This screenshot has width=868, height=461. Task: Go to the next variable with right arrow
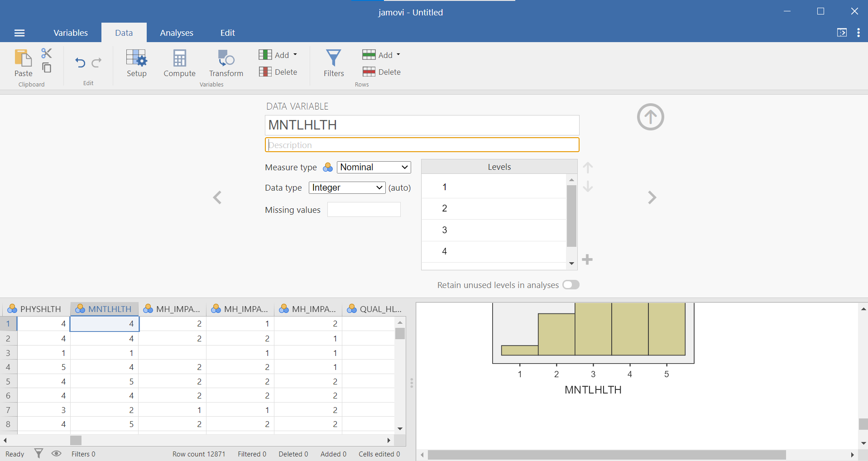652,197
